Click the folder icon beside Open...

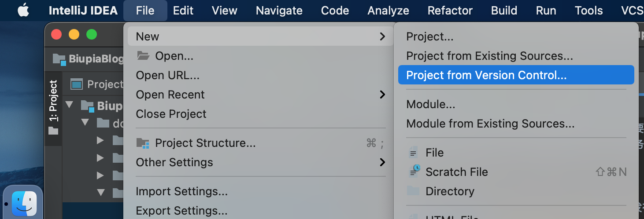[143, 56]
